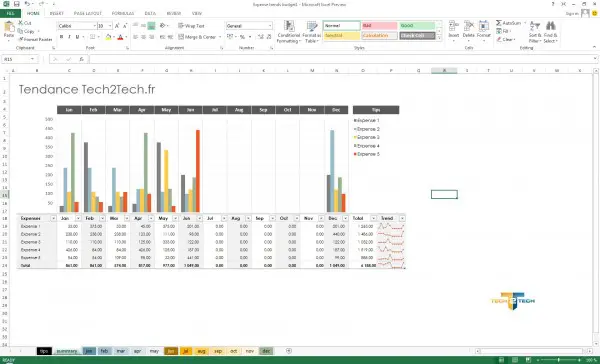The width and height of the screenshot is (600, 364).
Task: Open the summary worksheet tab
Action: pos(67,351)
